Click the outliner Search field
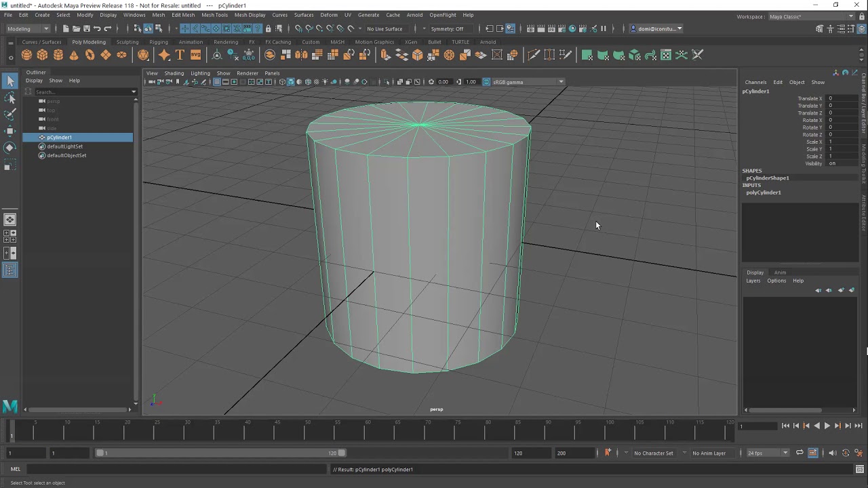Image resolution: width=868 pixels, height=488 pixels. pos(81,91)
